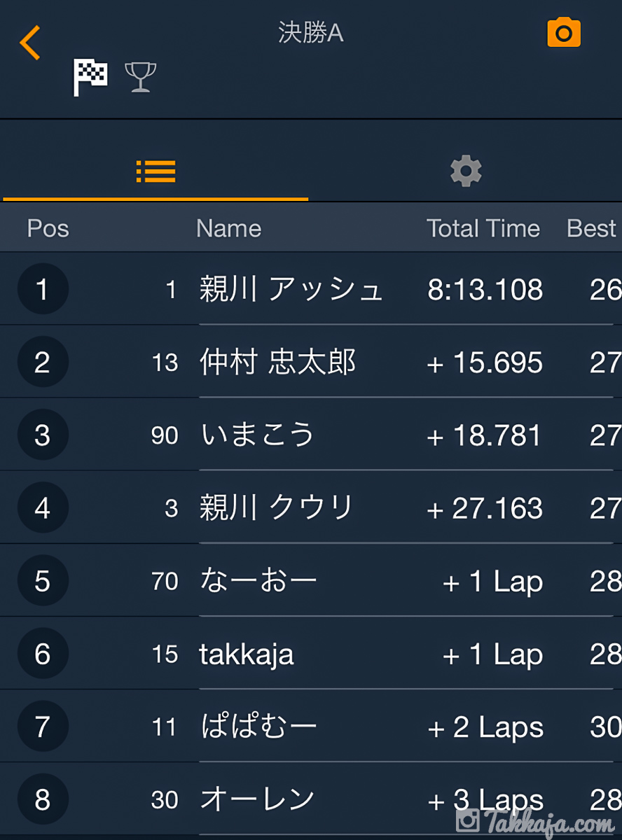Tap the Total Time column header

(x=483, y=228)
